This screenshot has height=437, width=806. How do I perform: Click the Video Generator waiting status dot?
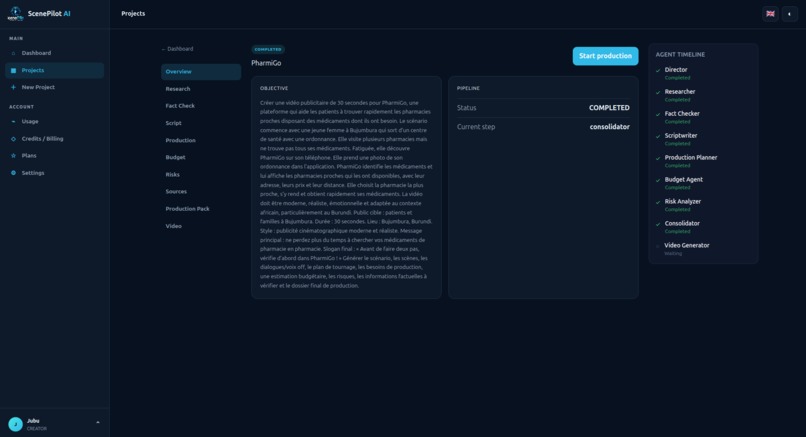tap(658, 246)
